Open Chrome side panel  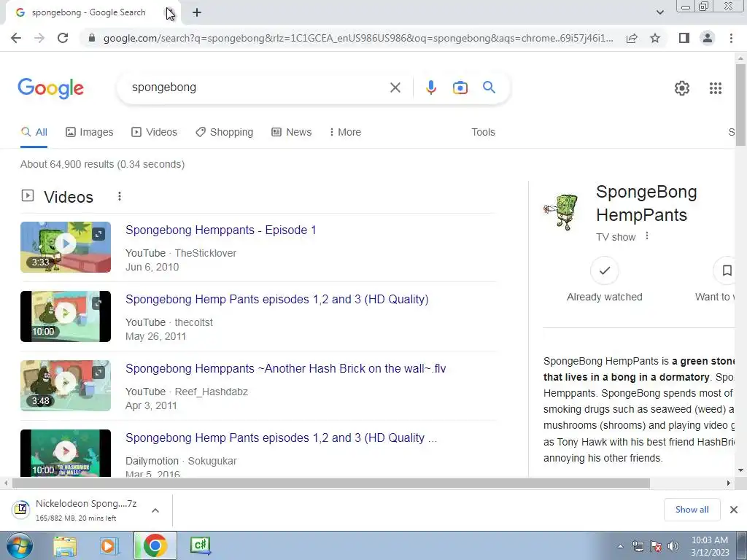click(x=684, y=38)
